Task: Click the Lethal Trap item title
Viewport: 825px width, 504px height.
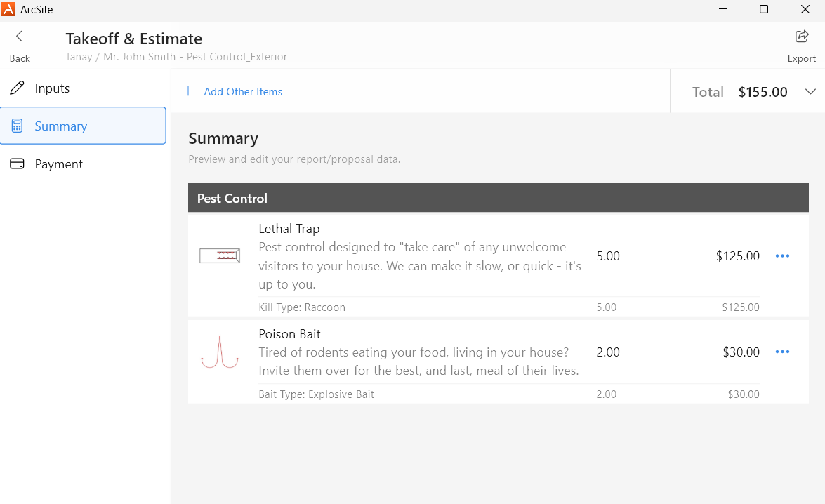Action: point(289,228)
